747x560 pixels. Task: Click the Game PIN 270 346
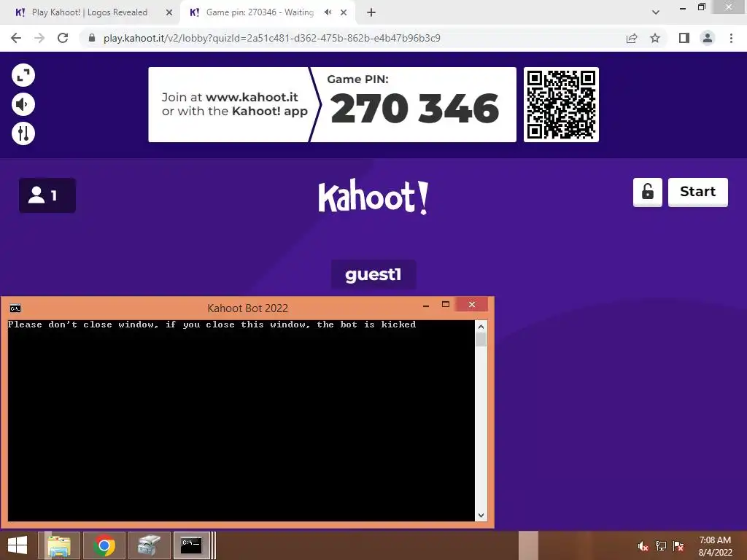pos(414,108)
